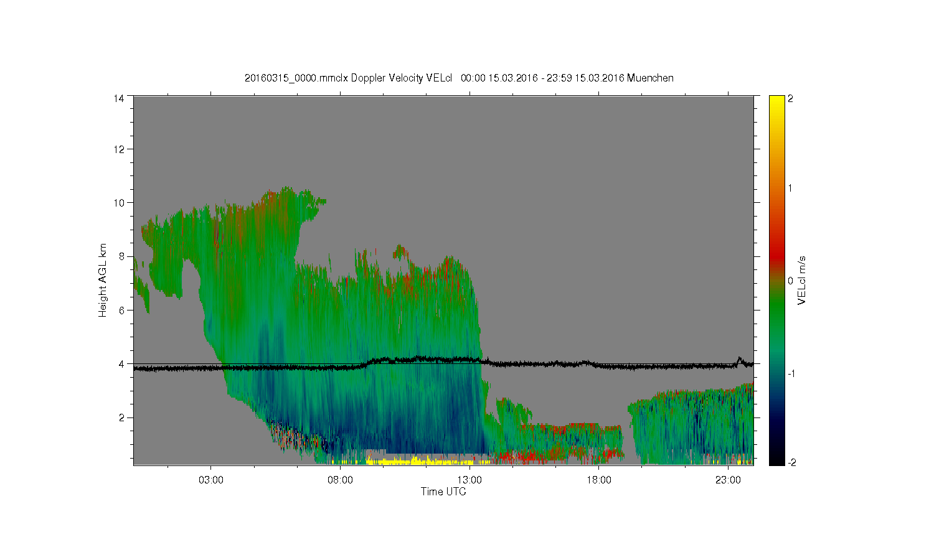Click the colorbar value 0
This screenshot has height=560, width=934.
[x=791, y=281]
